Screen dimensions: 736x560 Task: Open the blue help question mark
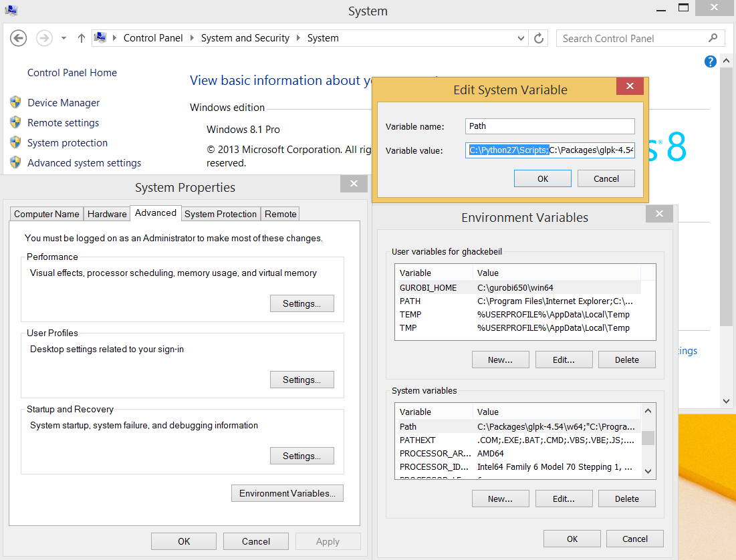(x=710, y=61)
